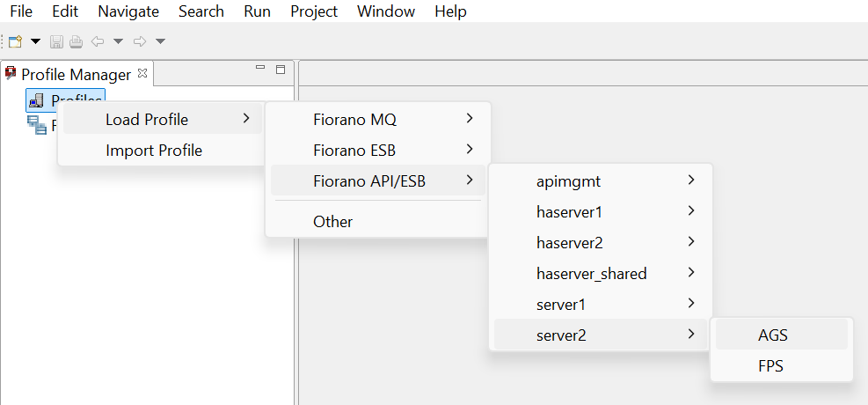Open the Window menu
This screenshot has width=868, height=405.
coord(386,11)
